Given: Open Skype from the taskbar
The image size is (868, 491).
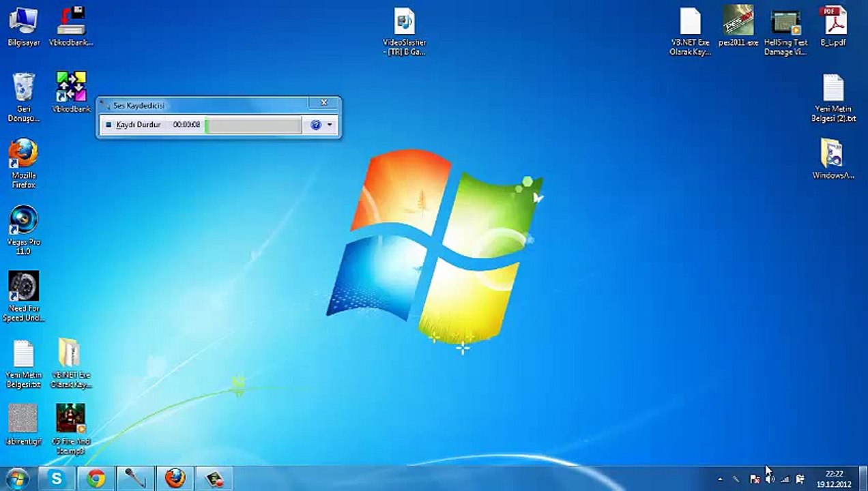Looking at the screenshot, I should 57,479.
